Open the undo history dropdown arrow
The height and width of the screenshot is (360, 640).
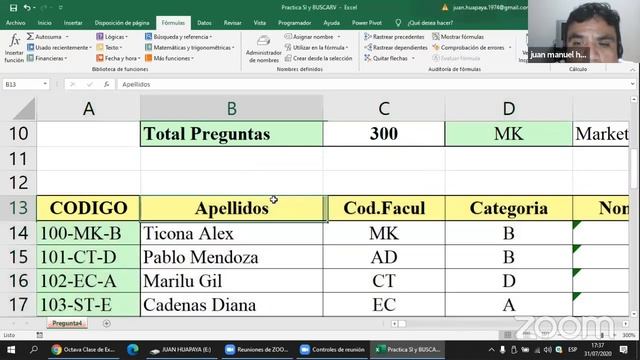pyautogui.click(x=34, y=7)
